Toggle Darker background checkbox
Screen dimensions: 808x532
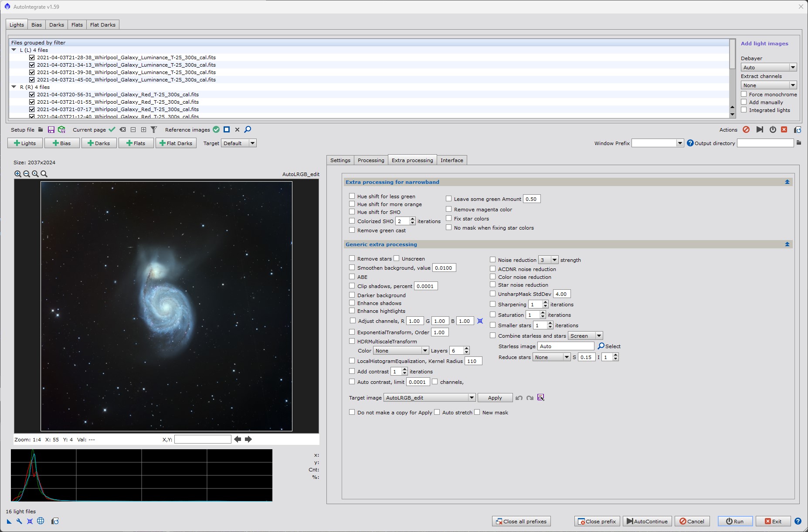pos(352,295)
